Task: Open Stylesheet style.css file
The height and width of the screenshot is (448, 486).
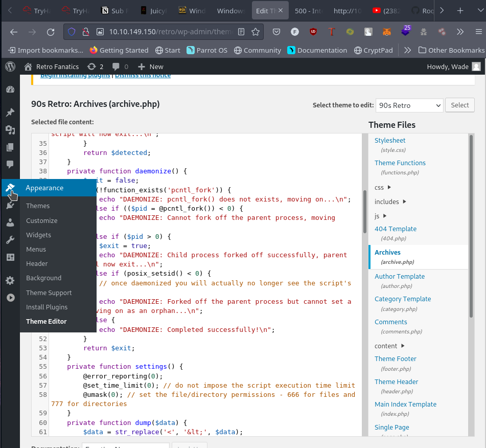Action: pos(390,141)
